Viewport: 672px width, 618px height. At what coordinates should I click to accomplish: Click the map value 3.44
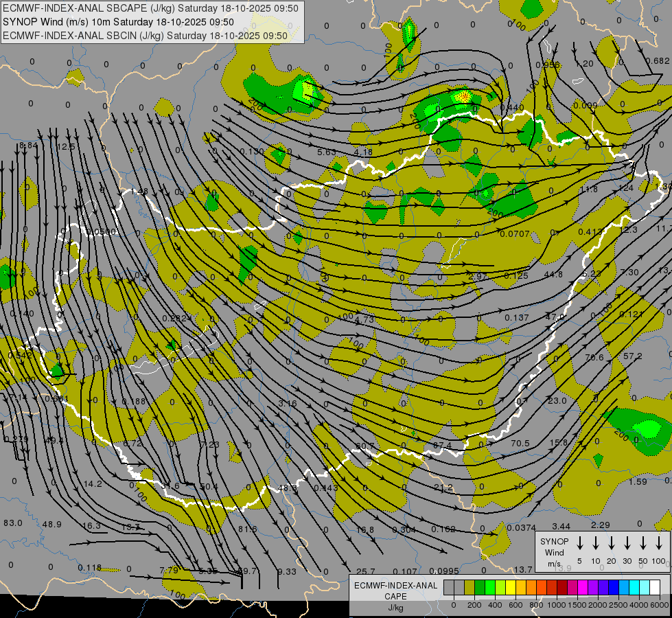pyautogui.click(x=561, y=526)
